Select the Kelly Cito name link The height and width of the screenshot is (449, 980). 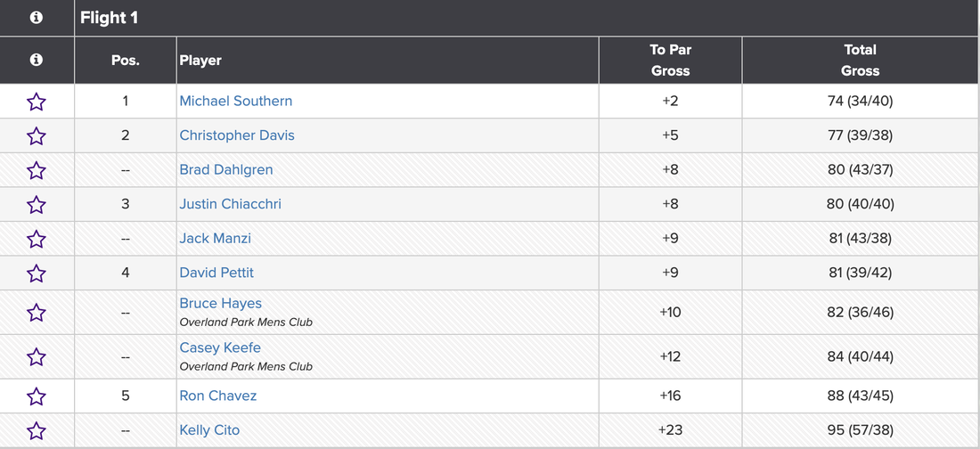(x=209, y=430)
